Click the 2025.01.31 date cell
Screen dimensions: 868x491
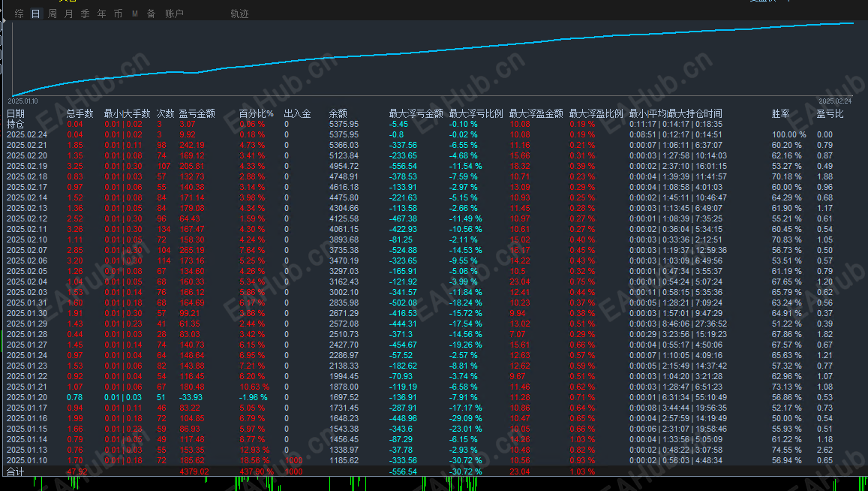tap(27, 303)
